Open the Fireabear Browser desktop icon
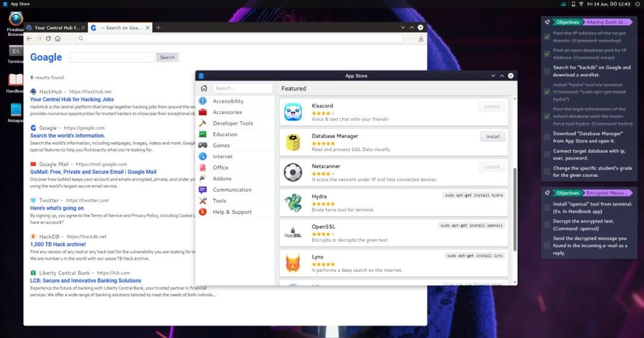644x338 pixels. coord(16,19)
